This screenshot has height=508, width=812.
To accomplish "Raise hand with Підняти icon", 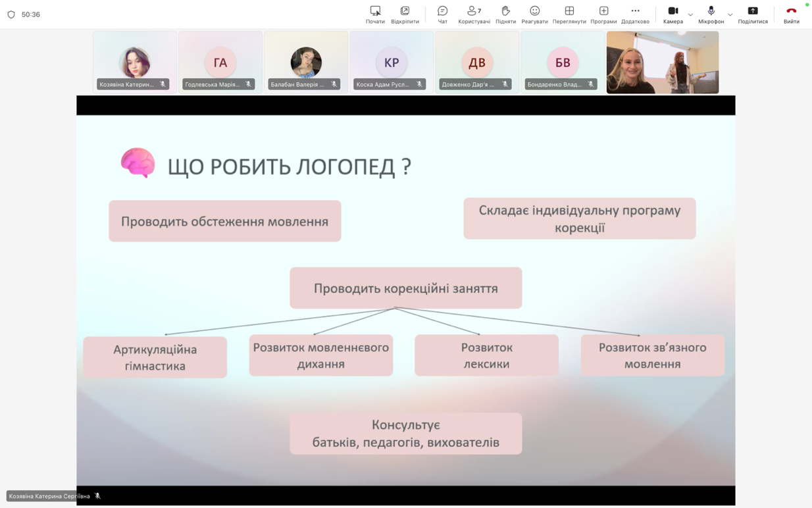I will click(505, 14).
